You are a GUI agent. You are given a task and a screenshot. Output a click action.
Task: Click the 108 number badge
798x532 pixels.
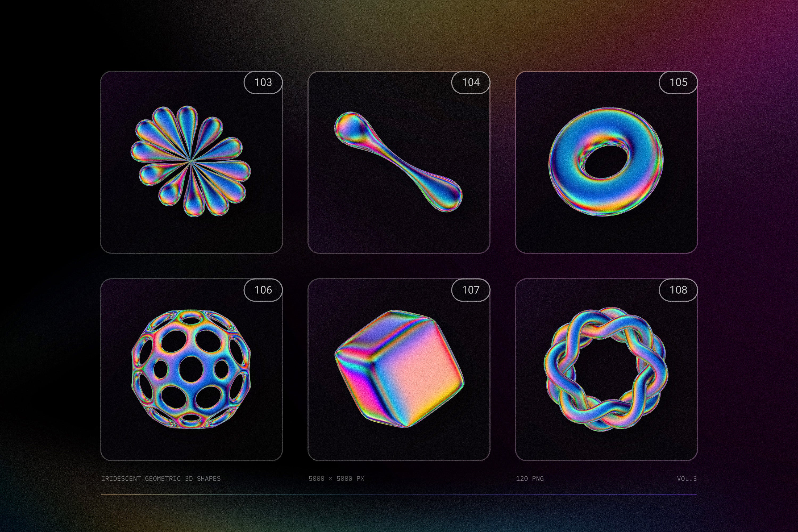(x=678, y=290)
